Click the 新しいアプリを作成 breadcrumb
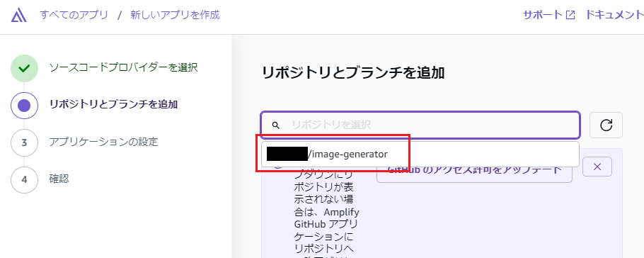Viewport: 644px width, 258px height. [175, 15]
